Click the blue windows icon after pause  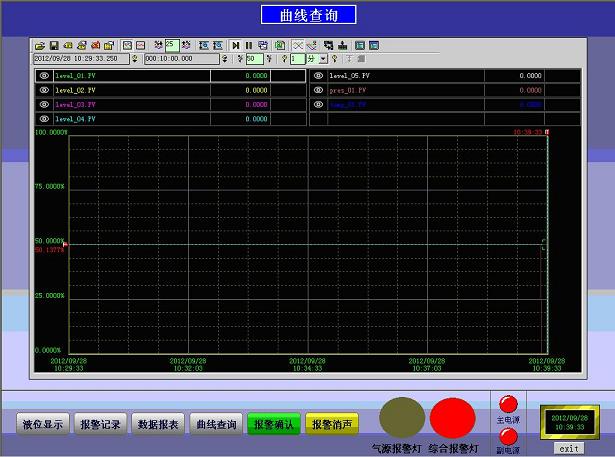tap(263, 46)
